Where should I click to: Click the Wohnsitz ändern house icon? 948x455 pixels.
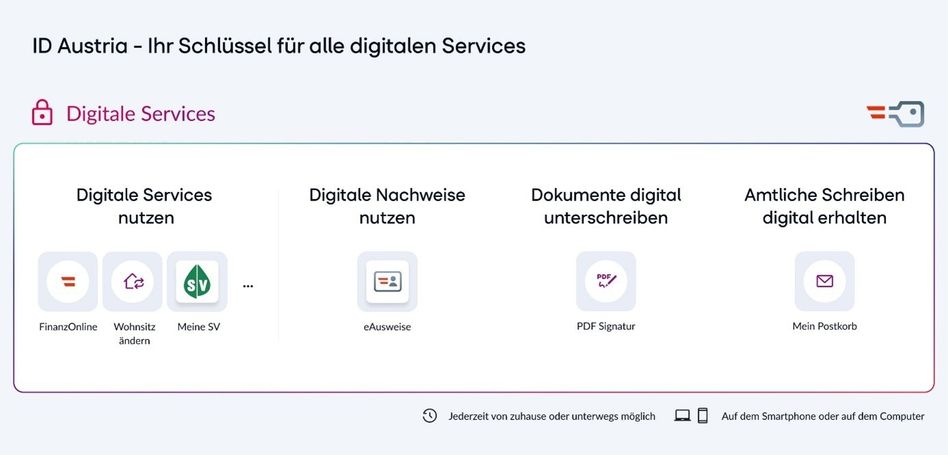pos(132,281)
